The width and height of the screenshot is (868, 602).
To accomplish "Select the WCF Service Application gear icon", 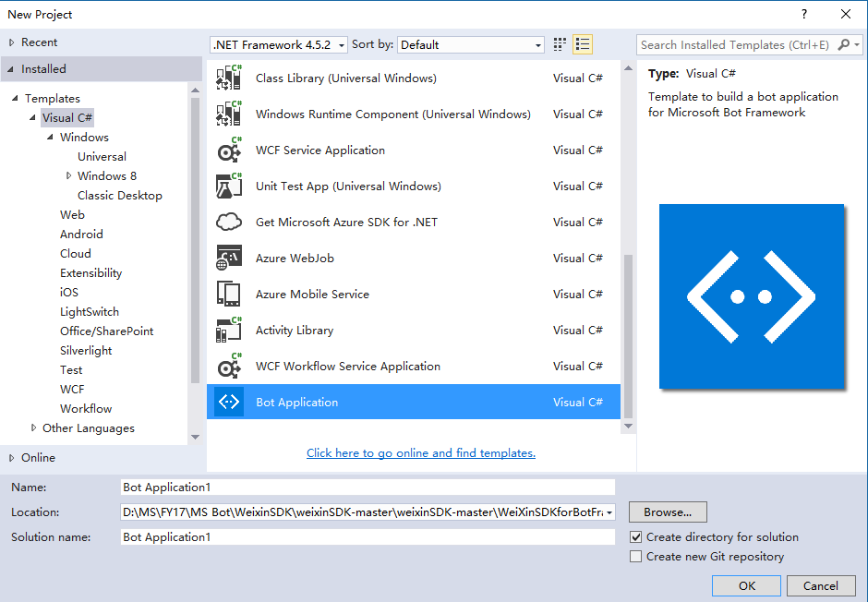I will point(229,150).
